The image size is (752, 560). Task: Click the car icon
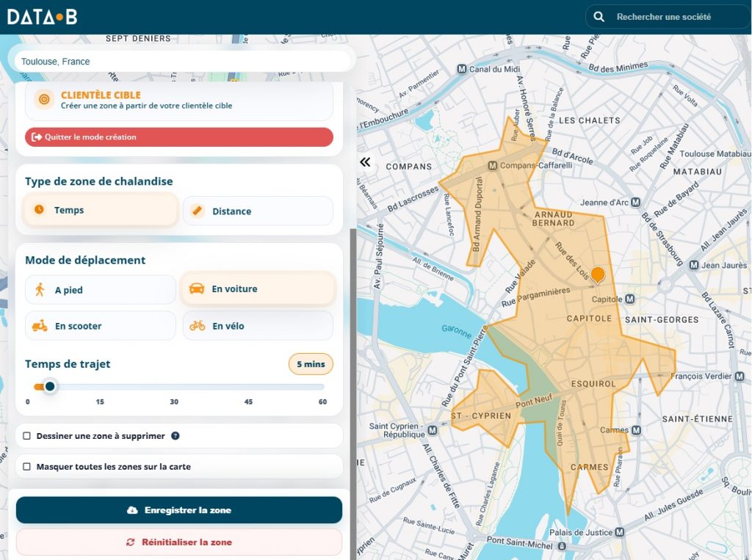pos(197,288)
